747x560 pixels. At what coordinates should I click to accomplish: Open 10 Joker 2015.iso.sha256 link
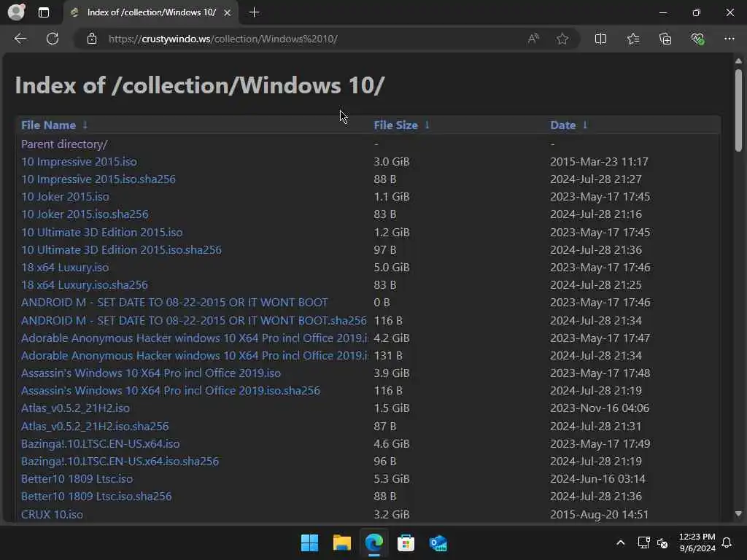(x=85, y=214)
